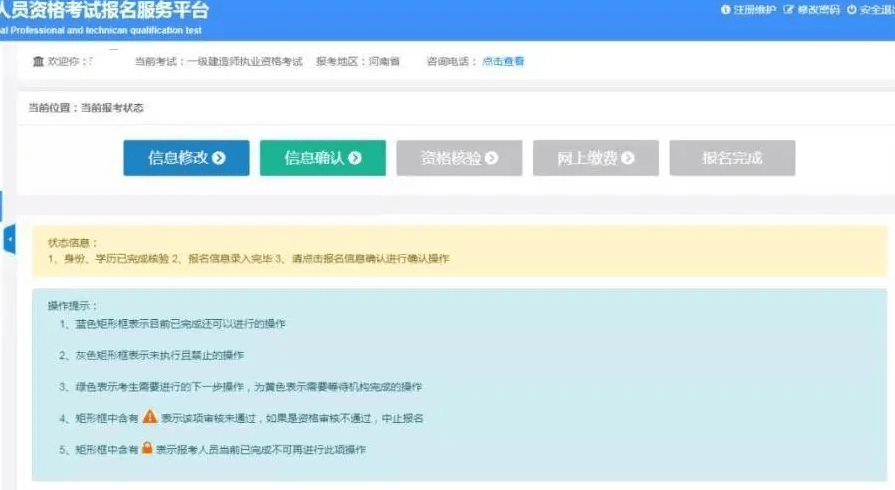Click the English subtitle under platform title
This screenshot has height=490, width=895.
coord(100,30)
